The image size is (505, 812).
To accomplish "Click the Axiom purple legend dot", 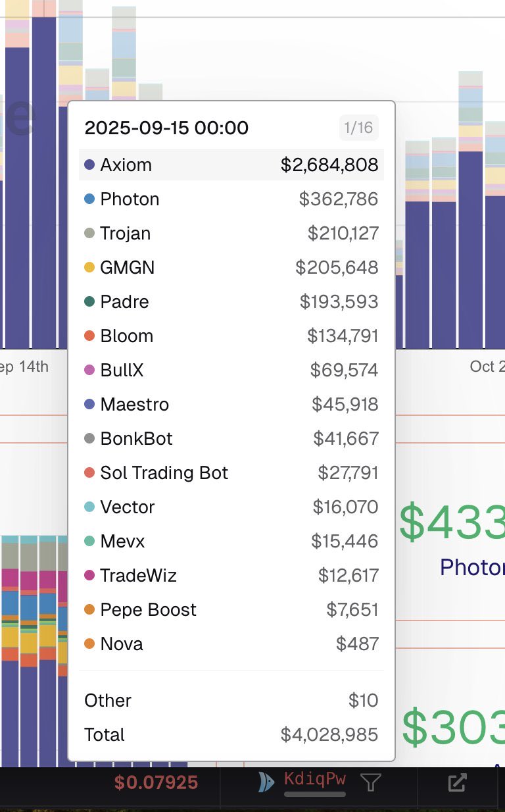I will [x=90, y=165].
